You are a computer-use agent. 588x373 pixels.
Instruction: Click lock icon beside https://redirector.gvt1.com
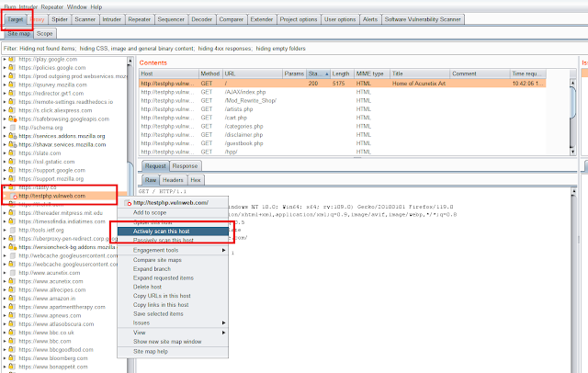coord(12,94)
